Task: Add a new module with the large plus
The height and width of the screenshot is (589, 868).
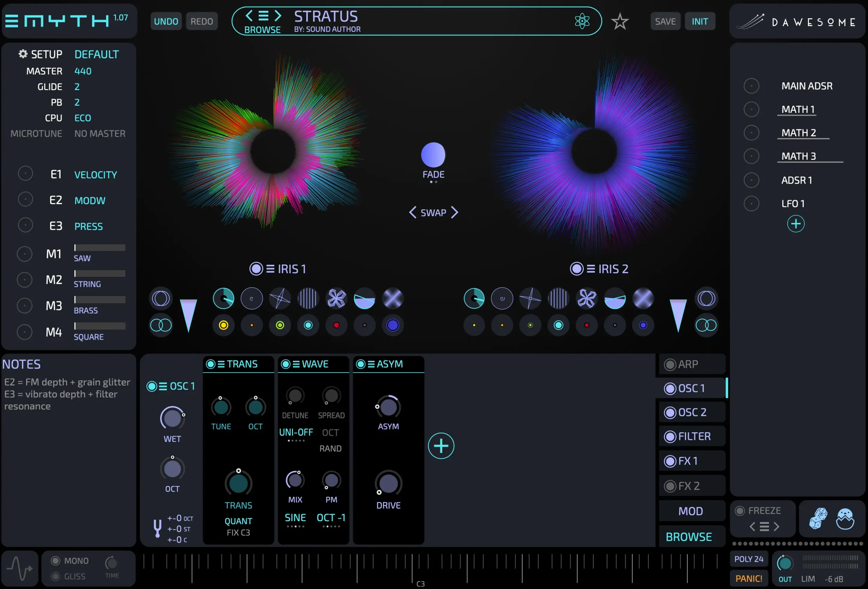Action: [x=441, y=446]
